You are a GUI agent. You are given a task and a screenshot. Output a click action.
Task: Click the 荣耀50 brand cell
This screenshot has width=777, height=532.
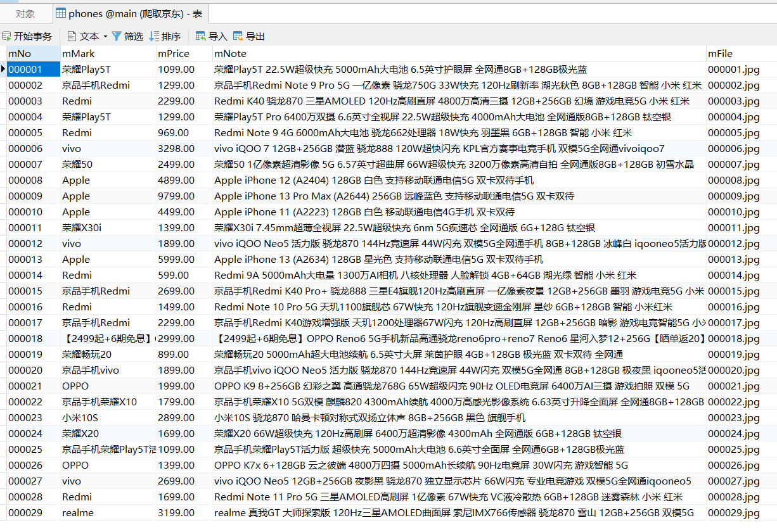coord(108,164)
